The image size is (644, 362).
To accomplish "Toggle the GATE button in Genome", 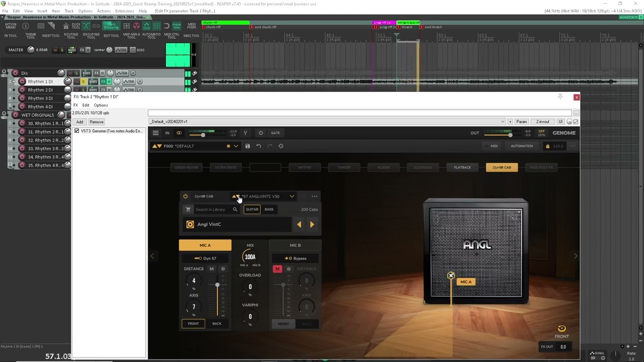I will (275, 133).
